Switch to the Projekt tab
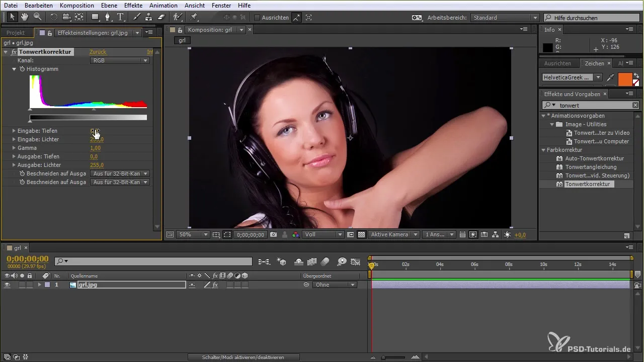Screen dimensions: 644x362 click(x=16, y=32)
